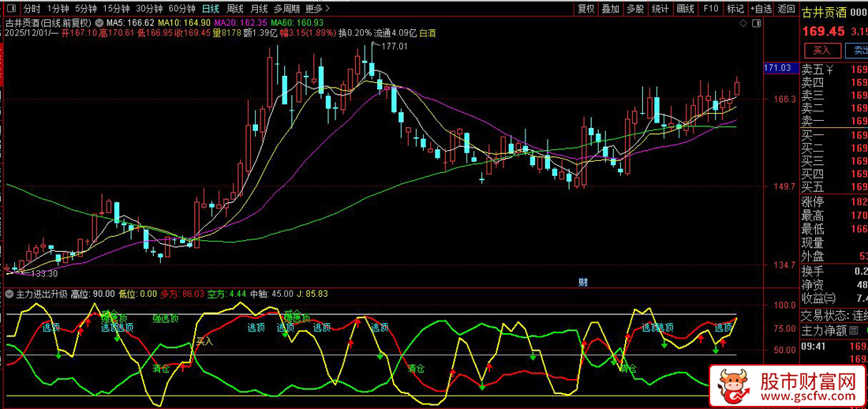The height and width of the screenshot is (409, 868).
Task: Switch to the 周线 weekly tab
Action: click(x=235, y=9)
